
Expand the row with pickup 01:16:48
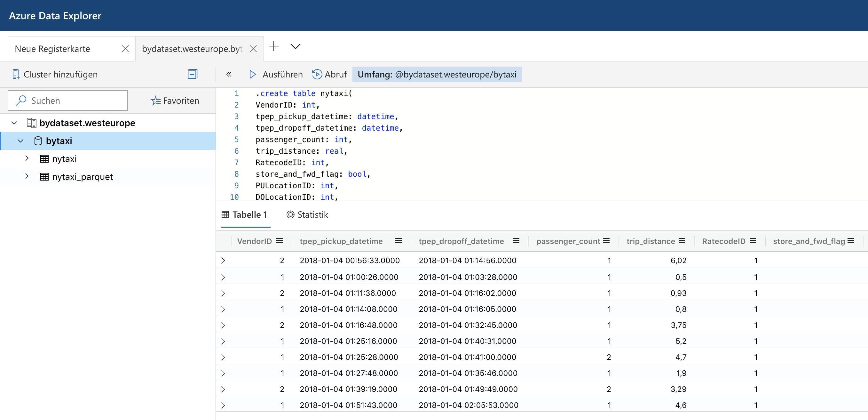(223, 325)
